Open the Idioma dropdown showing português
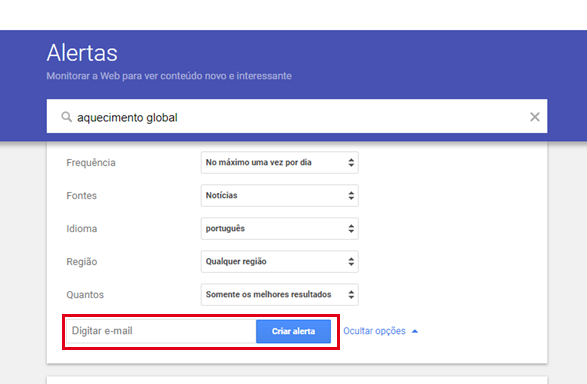Image resolution: width=587 pixels, height=384 pixels. click(x=280, y=228)
